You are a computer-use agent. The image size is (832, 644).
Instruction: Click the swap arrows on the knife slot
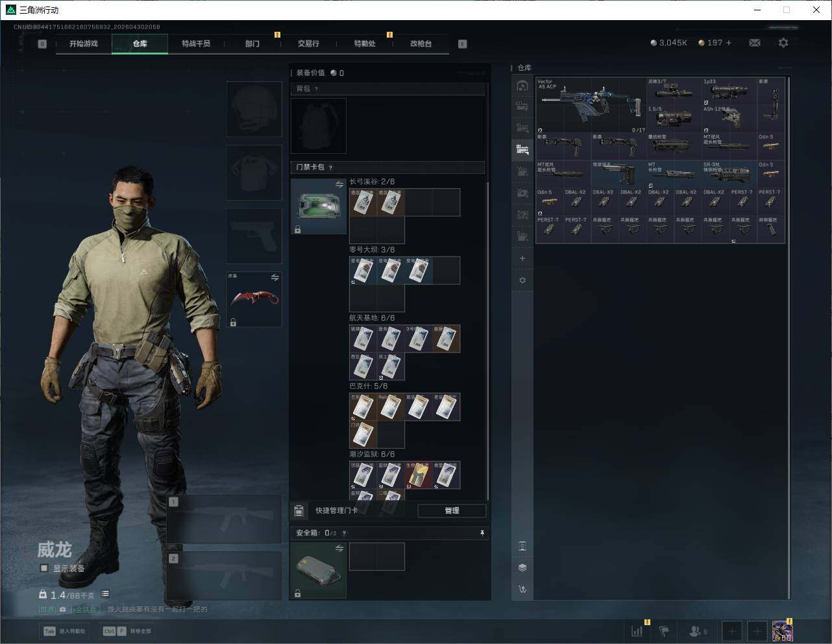coord(275,278)
